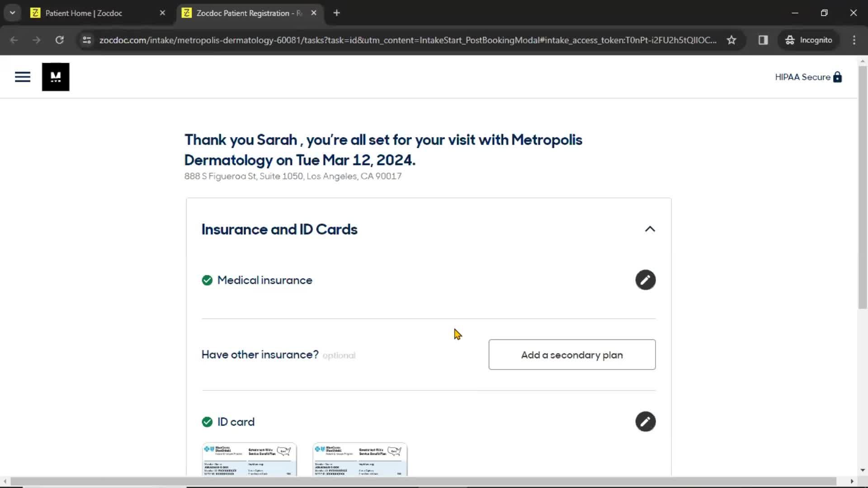Click the front ID card thumbnail

pyautogui.click(x=250, y=459)
